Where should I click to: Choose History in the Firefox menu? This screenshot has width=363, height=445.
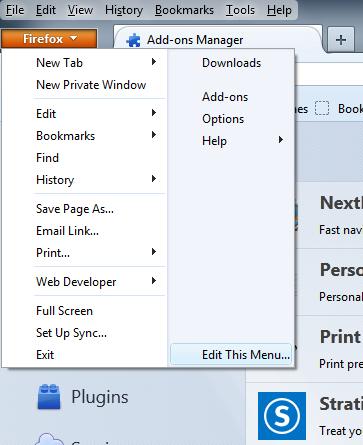point(84,180)
